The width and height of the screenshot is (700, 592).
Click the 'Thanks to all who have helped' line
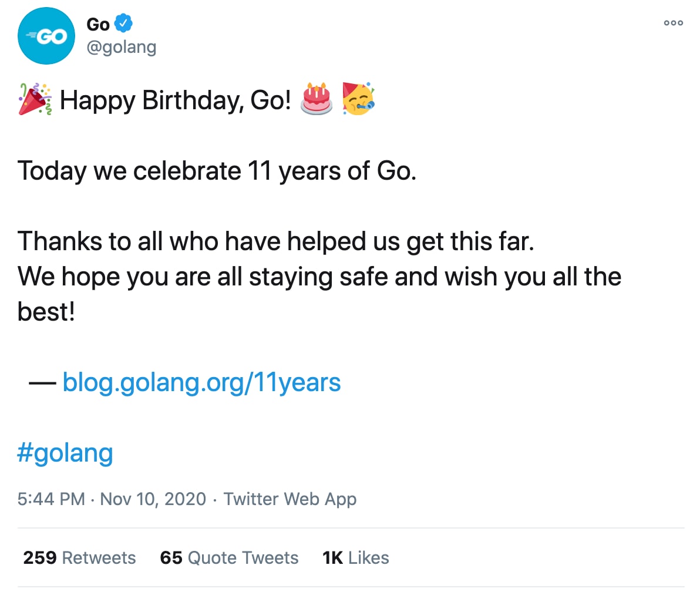[275, 241]
